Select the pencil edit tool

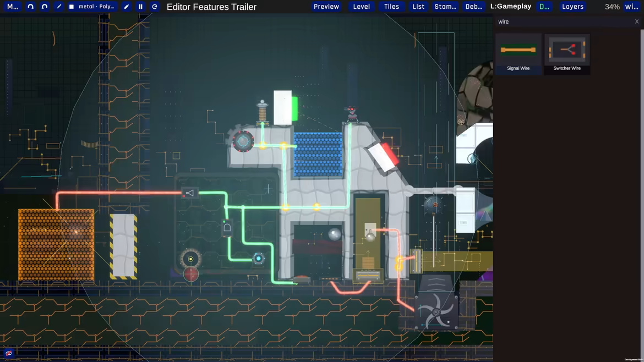point(127,7)
